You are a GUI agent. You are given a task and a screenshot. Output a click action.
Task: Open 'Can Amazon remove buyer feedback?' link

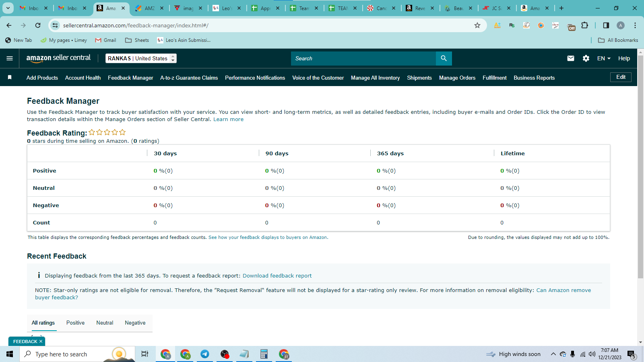(x=563, y=290)
